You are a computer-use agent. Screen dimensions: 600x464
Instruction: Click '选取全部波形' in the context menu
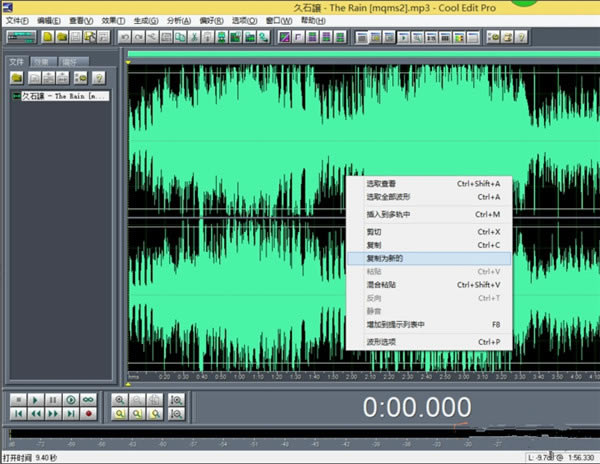387,197
